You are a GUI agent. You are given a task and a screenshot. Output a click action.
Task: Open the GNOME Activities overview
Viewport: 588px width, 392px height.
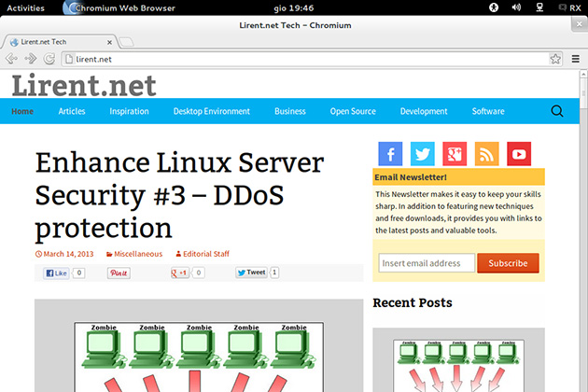(x=25, y=7)
